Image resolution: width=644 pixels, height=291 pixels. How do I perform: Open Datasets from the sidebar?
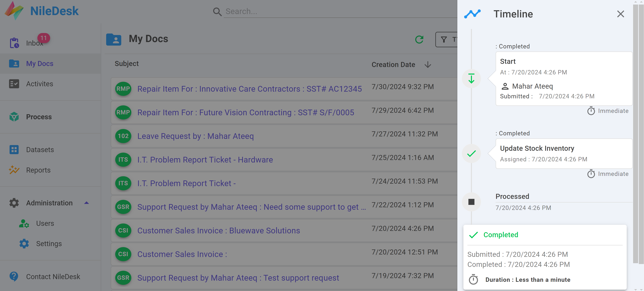click(50, 150)
